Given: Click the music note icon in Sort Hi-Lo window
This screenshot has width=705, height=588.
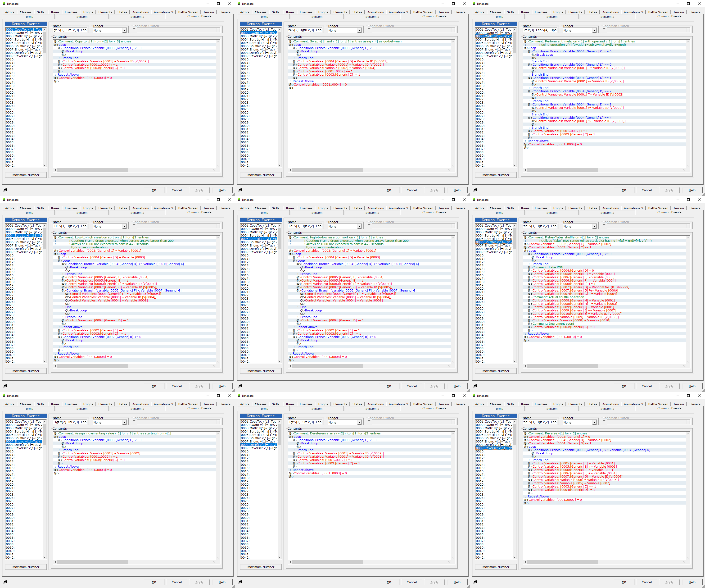Looking at the screenshot, I should click(x=240, y=386).
